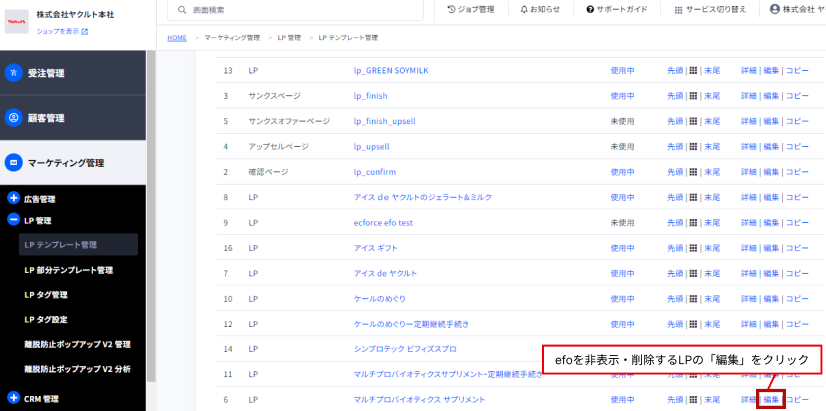Open the 株式会社 user account menu
Screen dimensions: 826x411
coord(798,9)
